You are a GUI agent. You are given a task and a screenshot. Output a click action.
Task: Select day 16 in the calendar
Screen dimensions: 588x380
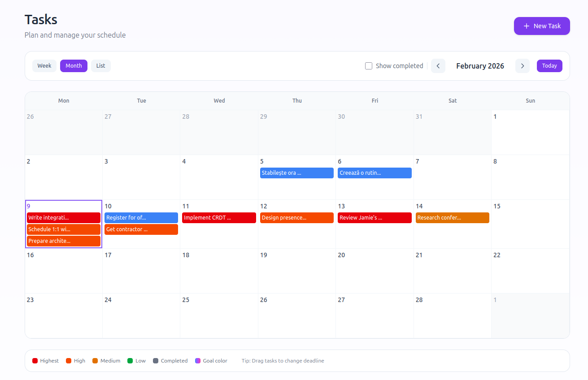click(x=64, y=271)
